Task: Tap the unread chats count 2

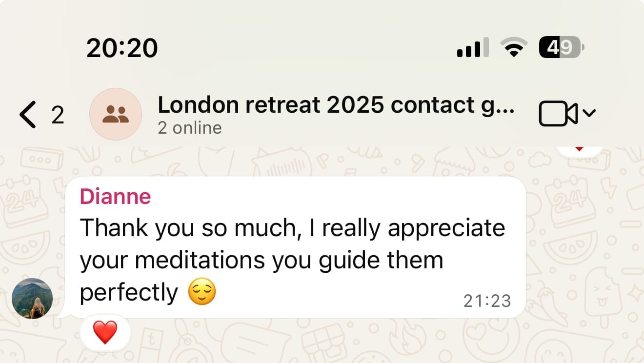Action: pos(58,115)
